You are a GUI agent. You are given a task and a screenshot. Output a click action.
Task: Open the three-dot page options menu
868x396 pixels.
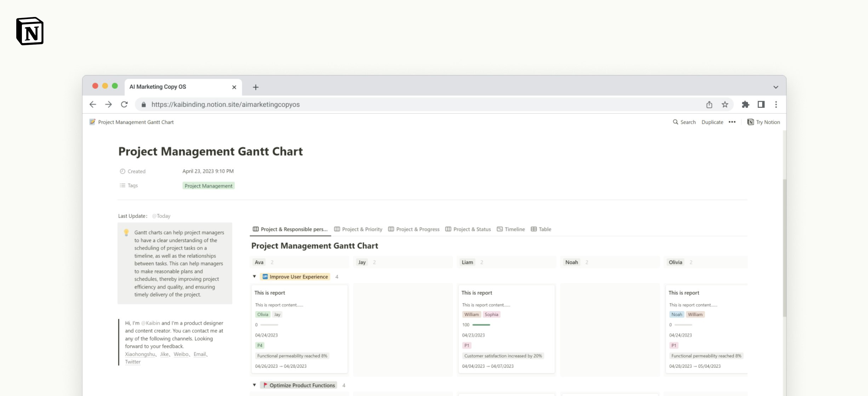click(732, 122)
